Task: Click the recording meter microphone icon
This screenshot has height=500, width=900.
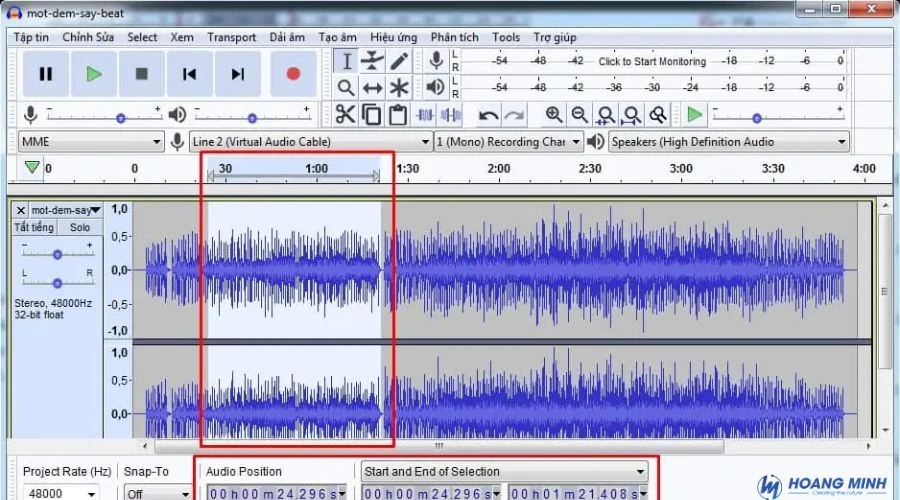Action: [436, 60]
